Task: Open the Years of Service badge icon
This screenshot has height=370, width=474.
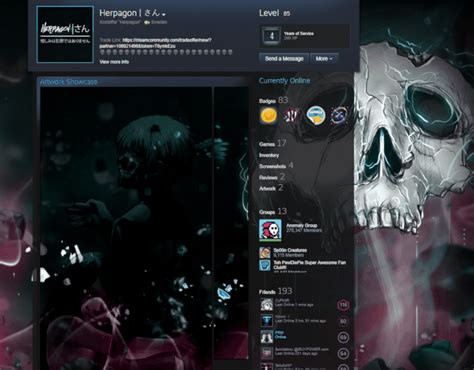Action: [x=272, y=36]
